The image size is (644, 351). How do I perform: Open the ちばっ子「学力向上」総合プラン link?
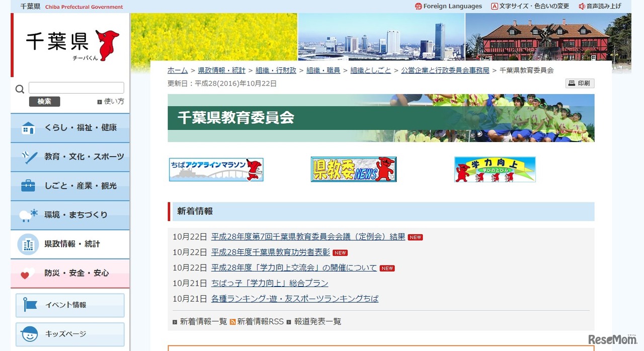point(269,284)
